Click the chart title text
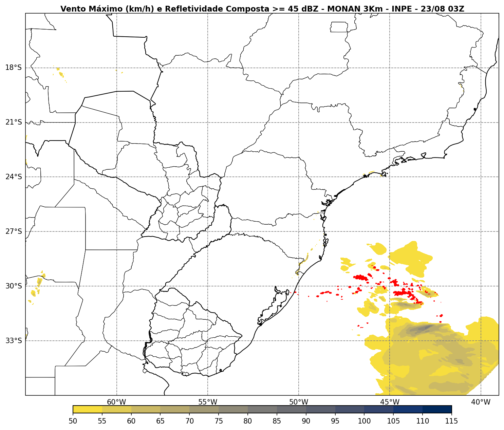Screen dimensions: 504x430 tap(262, 9)
